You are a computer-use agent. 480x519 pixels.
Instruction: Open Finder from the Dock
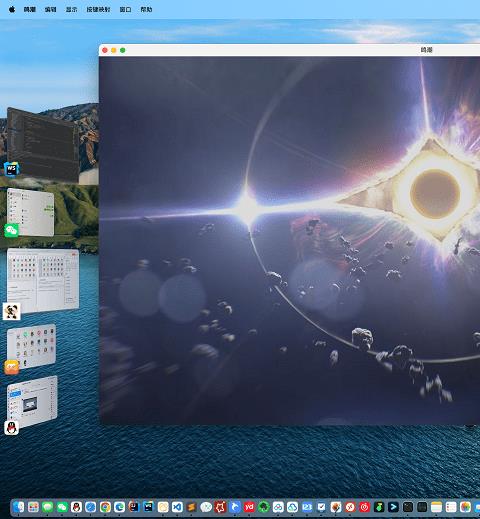(x=19, y=507)
